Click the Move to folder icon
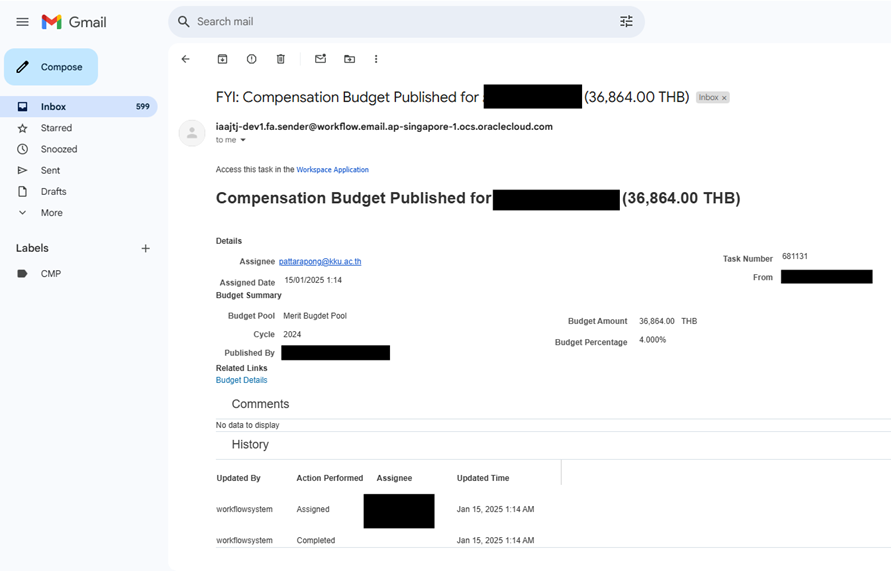891x571 pixels. (349, 59)
